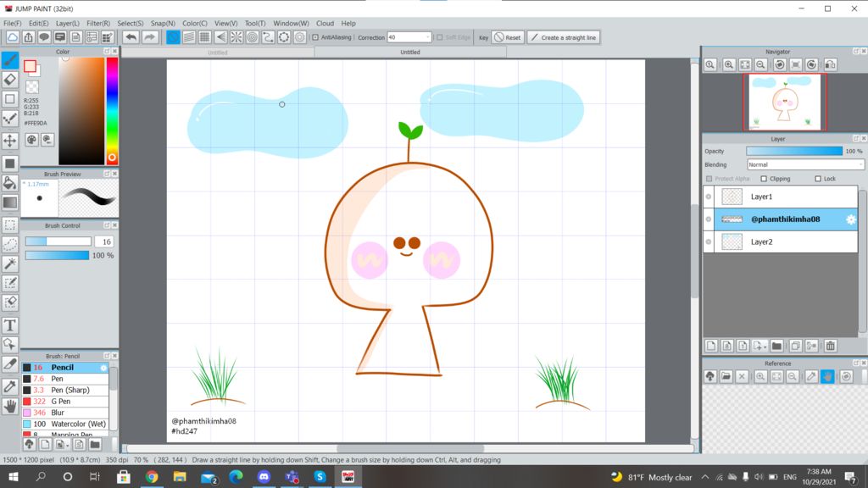Open the Windows Start menu
The height and width of the screenshot is (488, 868).
[14, 476]
